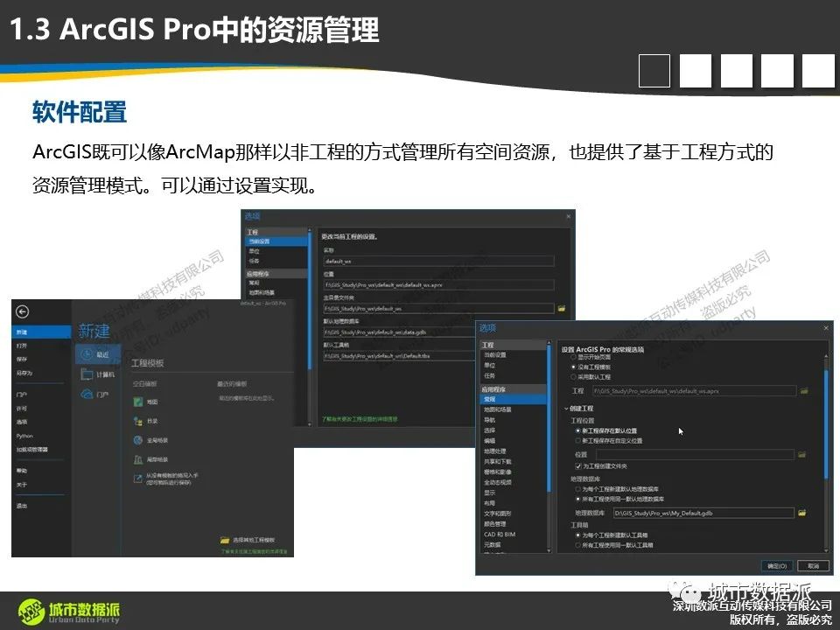The height and width of the screenshot is (630, 840).
Task: Click 打开 in backstage left menu
Action: 22,346
